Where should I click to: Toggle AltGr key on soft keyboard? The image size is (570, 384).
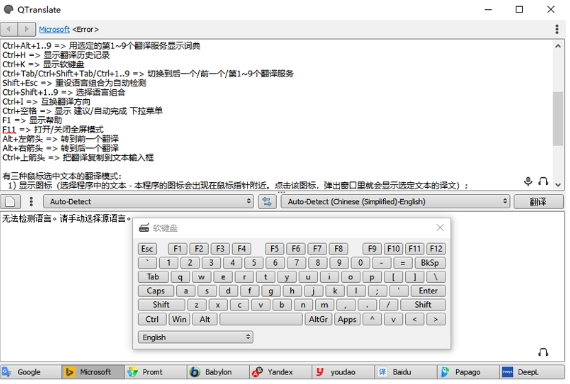tap(318, 319)
